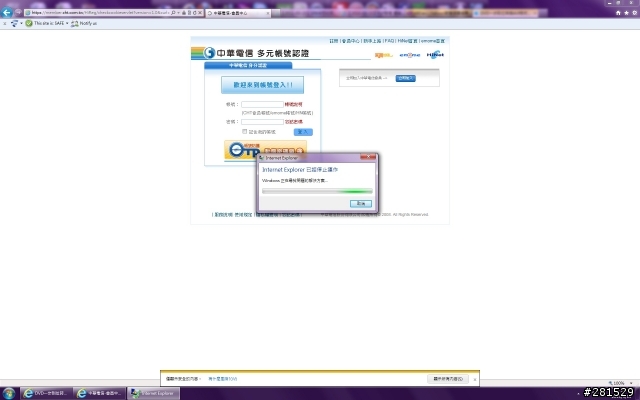This screenshot has width=640, height=400.
Task: Click the OTP login banner
Action: (x=265, y=149)
